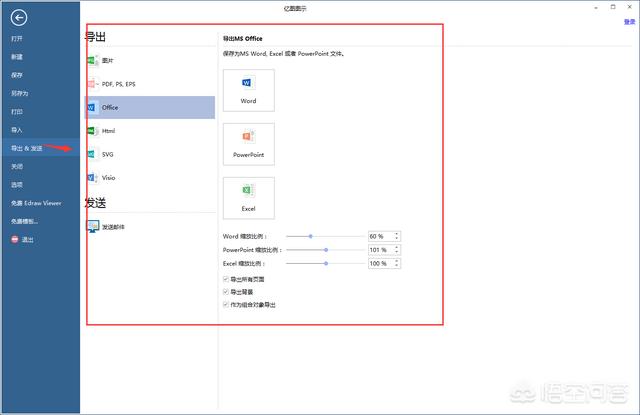This screenshot has height=415, width=640.
Task: Maximize the application window
Action: click(x=613, y=7)
